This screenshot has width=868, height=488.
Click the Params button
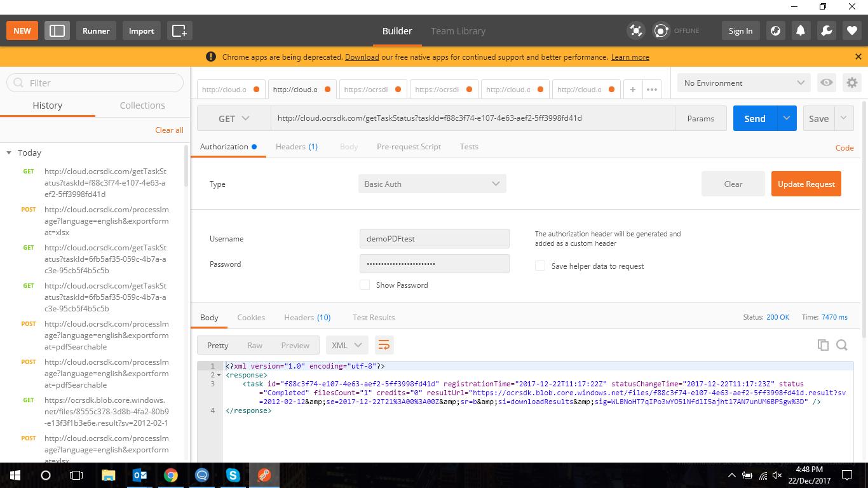pyautogui.click(x=700, y=118)
